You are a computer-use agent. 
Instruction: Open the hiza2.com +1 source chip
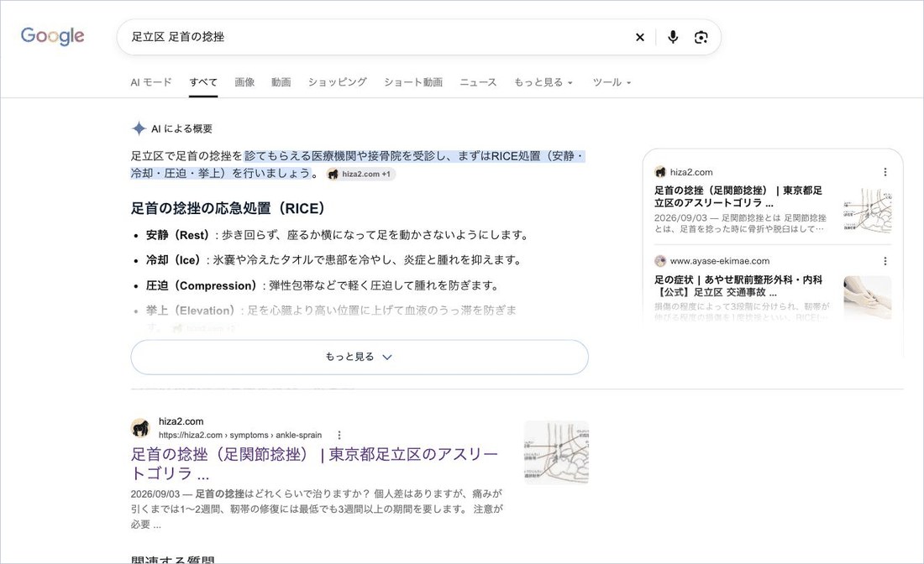(360, 175)
